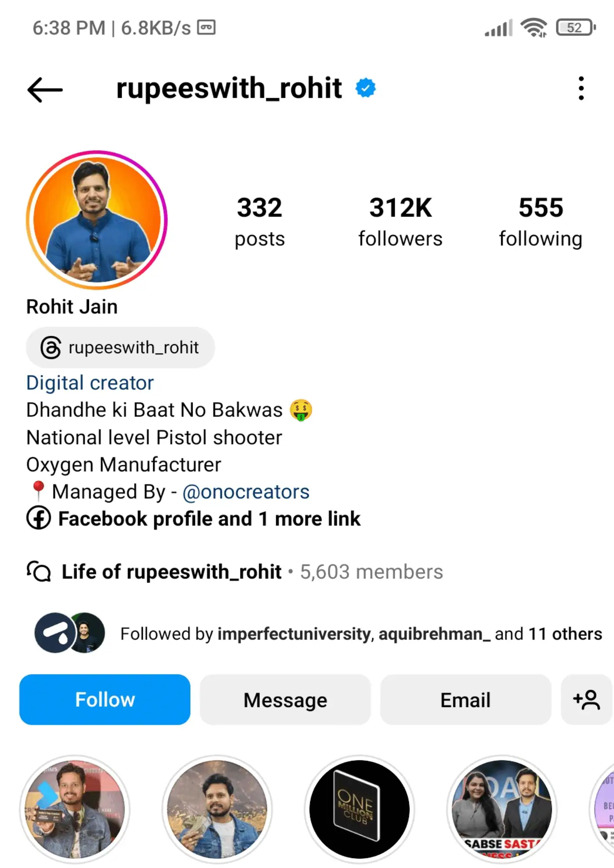Open the @onocreators mention link
This screenshot has width=614, height=868.
[x=246, y=492]
